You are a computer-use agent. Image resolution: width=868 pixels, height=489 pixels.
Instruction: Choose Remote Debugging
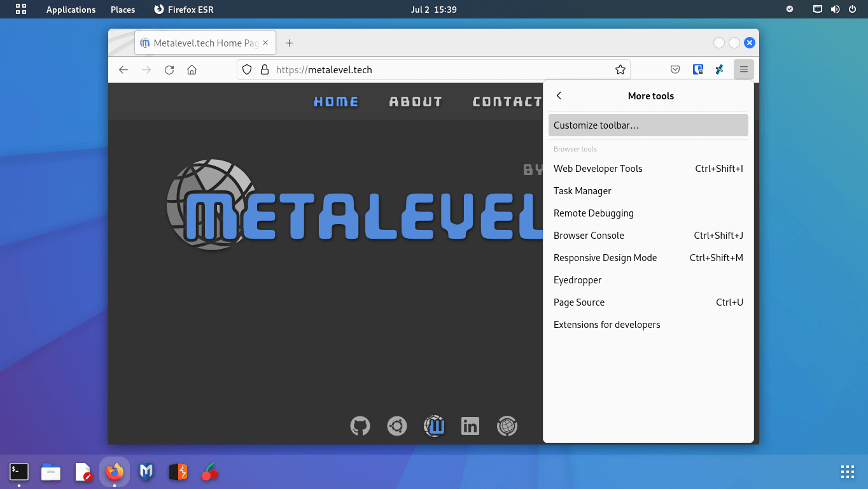648,213
